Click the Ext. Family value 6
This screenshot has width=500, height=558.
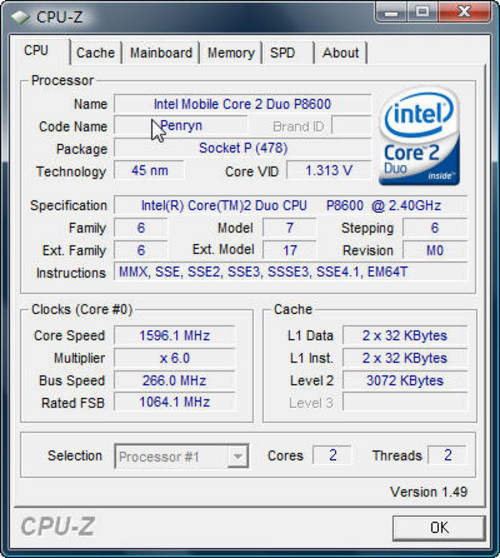click(141, 251)
